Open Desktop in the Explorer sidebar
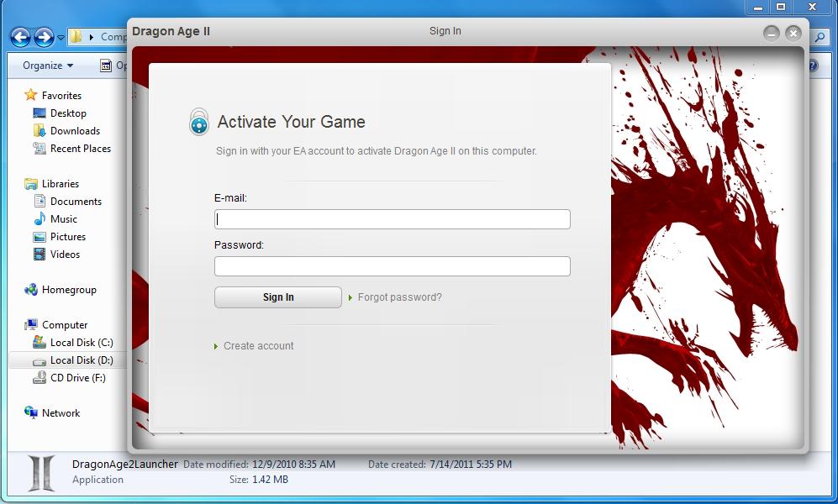 click(68, 113)
